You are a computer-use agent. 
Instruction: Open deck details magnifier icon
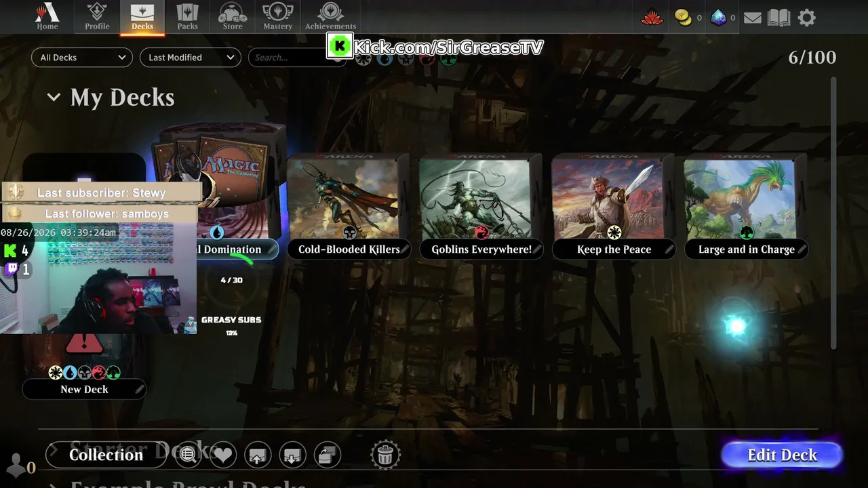pos(189,455)
